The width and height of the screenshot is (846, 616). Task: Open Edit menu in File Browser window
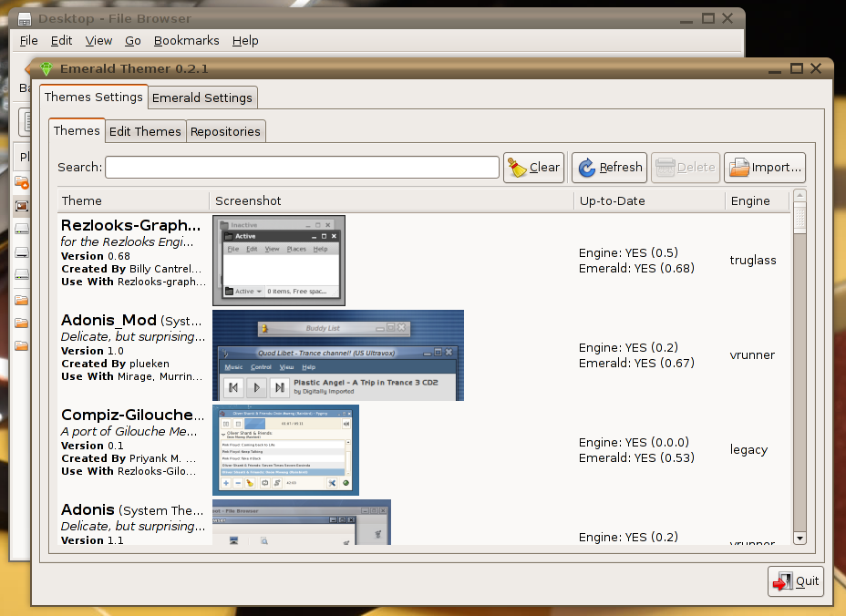[x=61, y=40]
